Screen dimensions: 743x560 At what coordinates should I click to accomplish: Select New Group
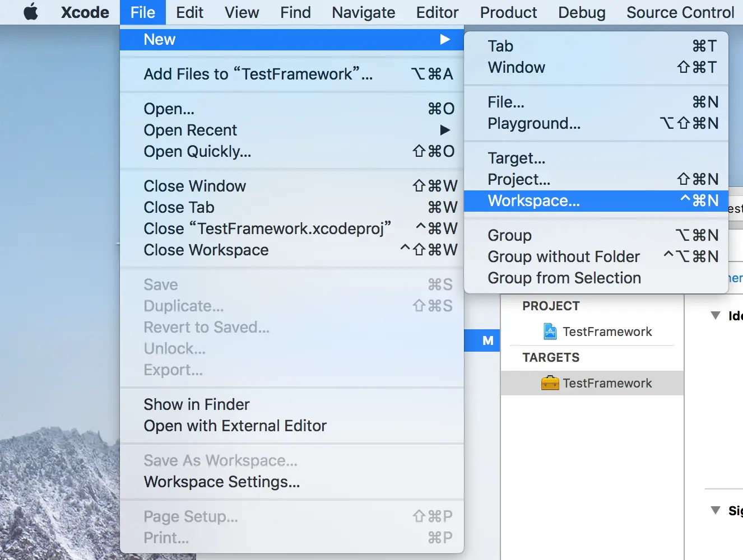[596, 235]
